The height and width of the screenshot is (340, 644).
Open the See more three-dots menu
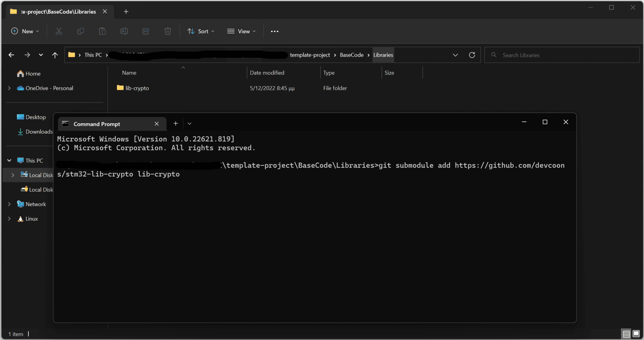[275, 31]
